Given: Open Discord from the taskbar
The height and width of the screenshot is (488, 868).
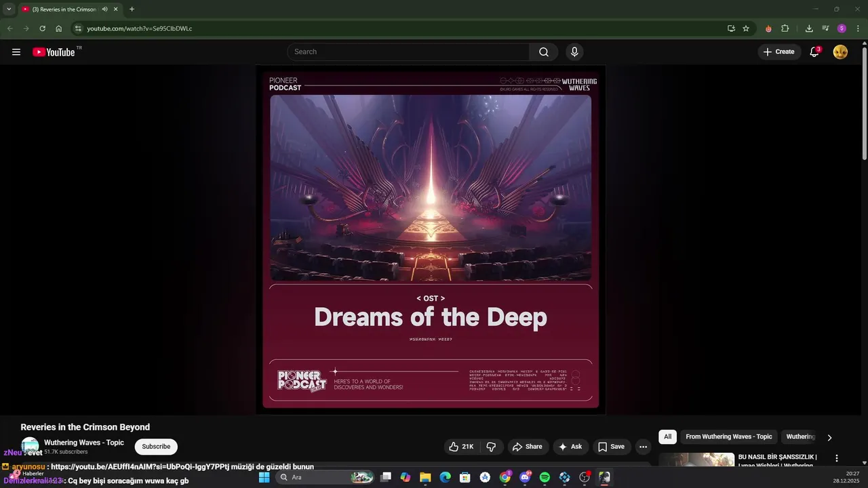Looking at the screenshot, I should (525, 477).
